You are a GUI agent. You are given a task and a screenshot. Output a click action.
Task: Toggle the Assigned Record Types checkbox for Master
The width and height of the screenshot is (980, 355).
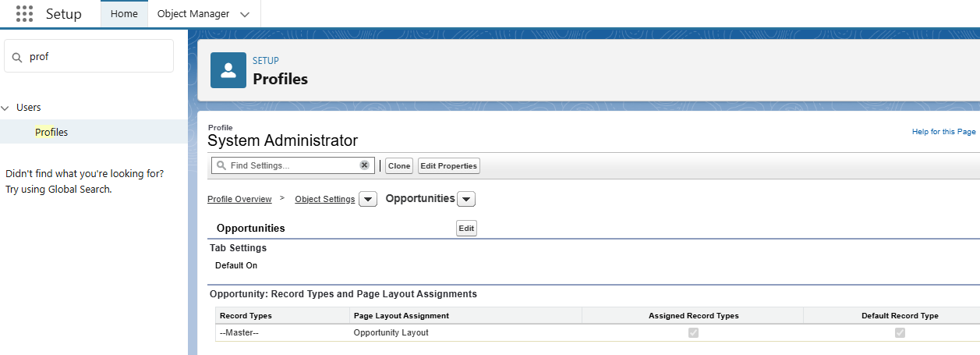(x=693, y=332)
